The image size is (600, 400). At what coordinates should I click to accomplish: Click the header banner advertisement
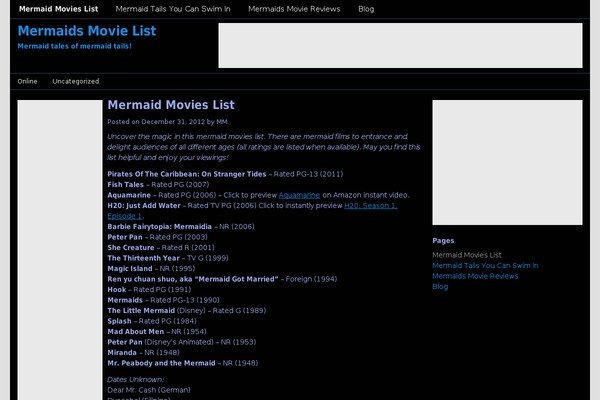pos(400,45)
